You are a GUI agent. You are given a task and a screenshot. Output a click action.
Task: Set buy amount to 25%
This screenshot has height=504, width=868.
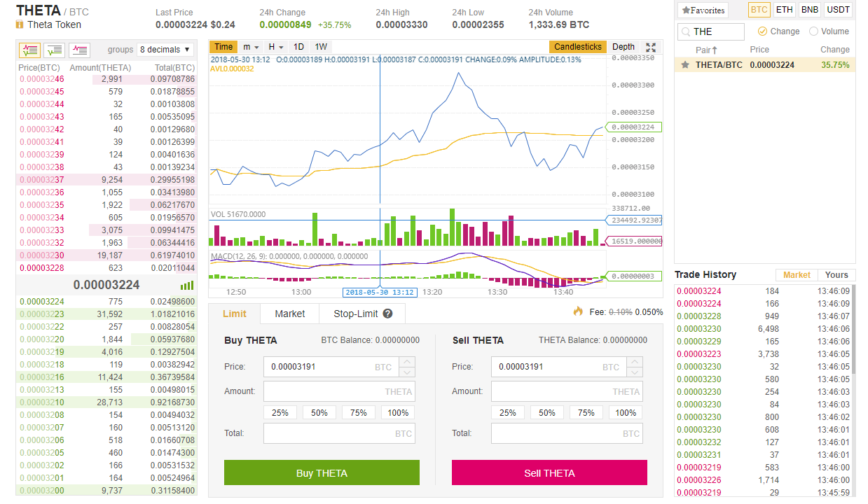tap(280, 412)
